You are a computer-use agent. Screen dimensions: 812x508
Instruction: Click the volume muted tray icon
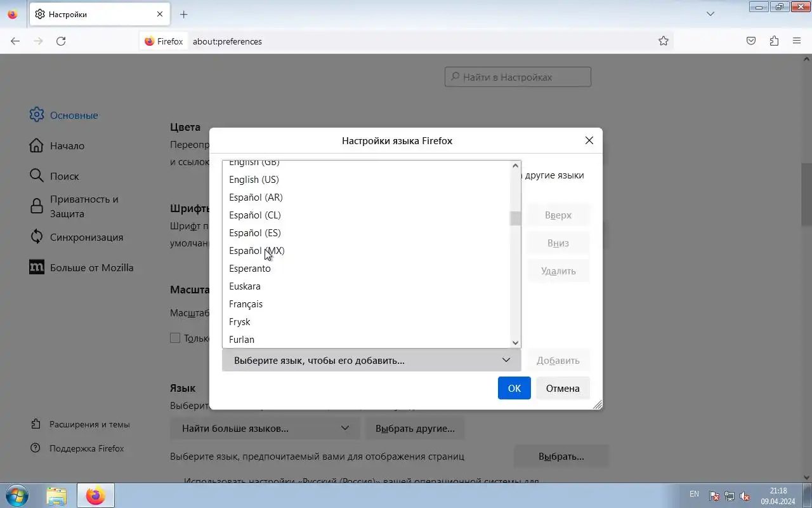pyautogui.click(x=745, y=496)
